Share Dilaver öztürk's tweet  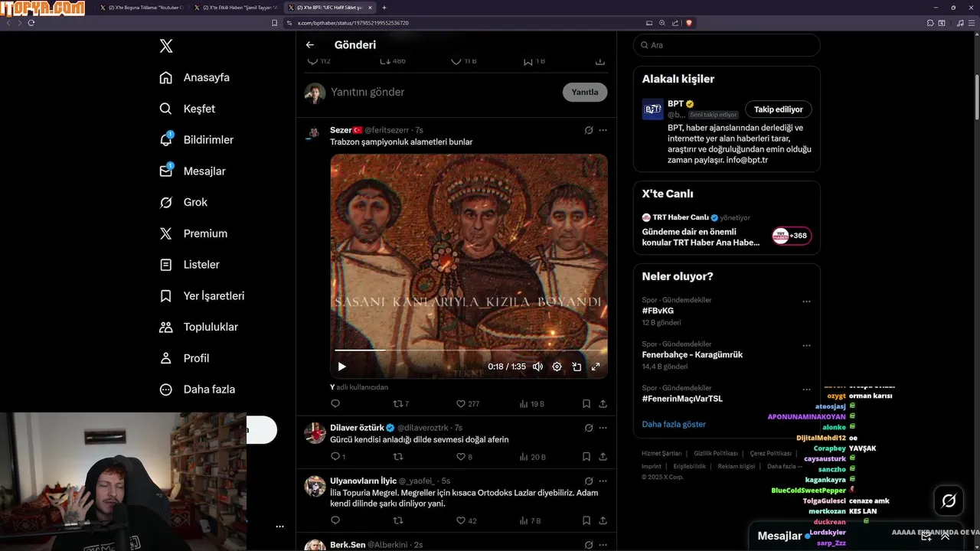coord(603,457)
